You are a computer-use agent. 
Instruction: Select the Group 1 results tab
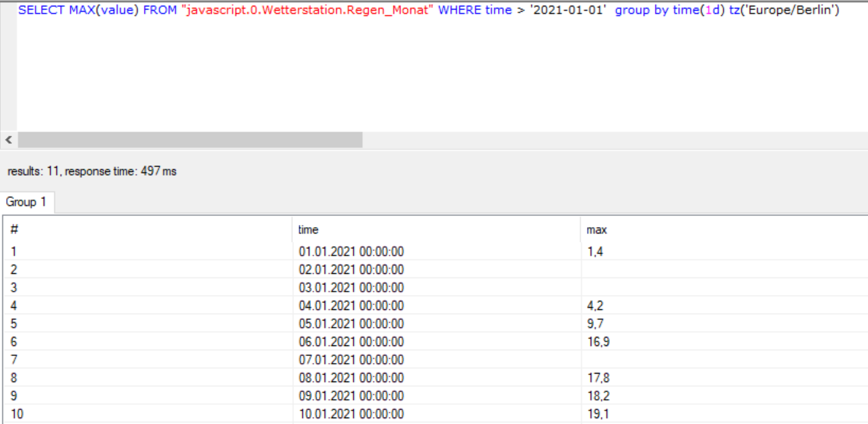(26, 202)
